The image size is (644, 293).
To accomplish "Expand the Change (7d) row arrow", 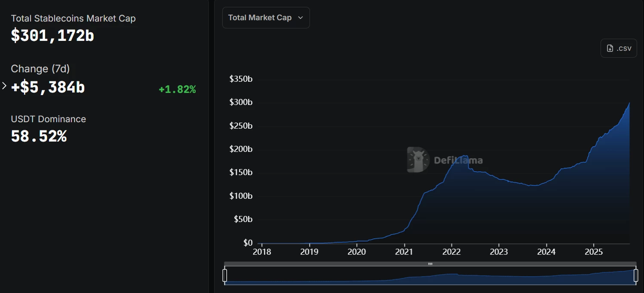I will (x=4, y=86).
